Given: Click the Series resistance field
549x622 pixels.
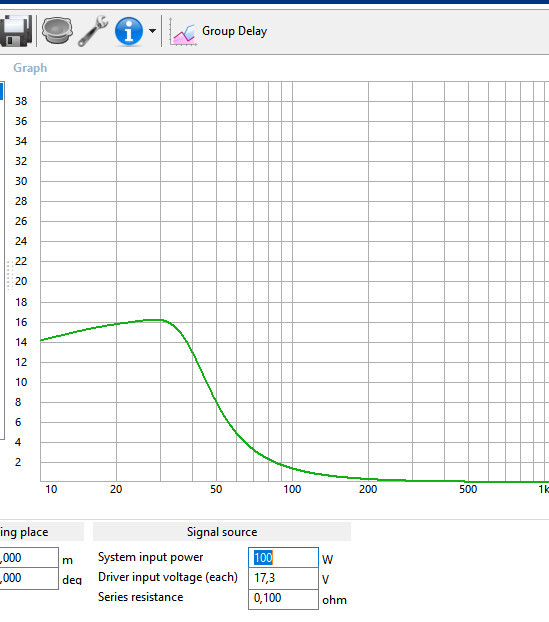Looking at the screenshot, I should coord(283,599).
